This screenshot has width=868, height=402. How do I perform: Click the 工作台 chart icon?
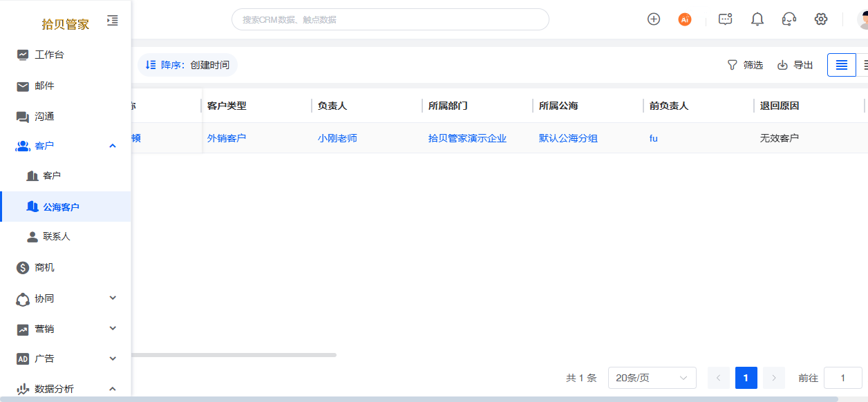[23, 55]
